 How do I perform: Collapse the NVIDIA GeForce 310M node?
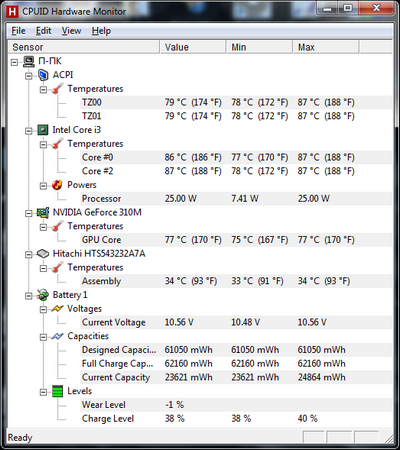29,213
